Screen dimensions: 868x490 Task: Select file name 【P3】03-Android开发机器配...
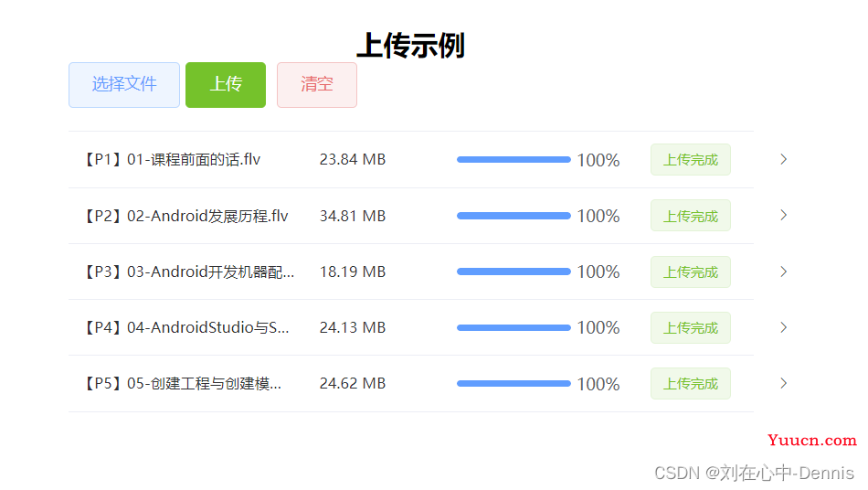coord(188,272)
